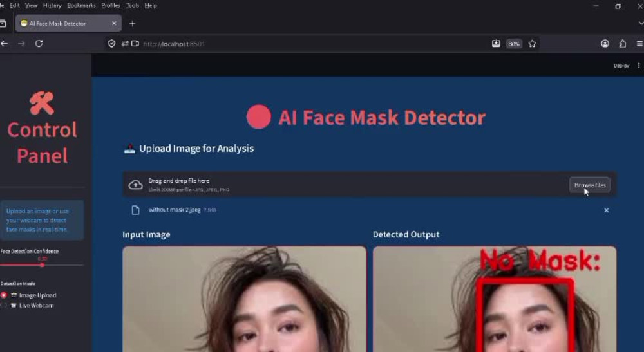This screenshot has width=644, height=352.
Task: Open the Bookmarks menu
Action: point(81,5)
